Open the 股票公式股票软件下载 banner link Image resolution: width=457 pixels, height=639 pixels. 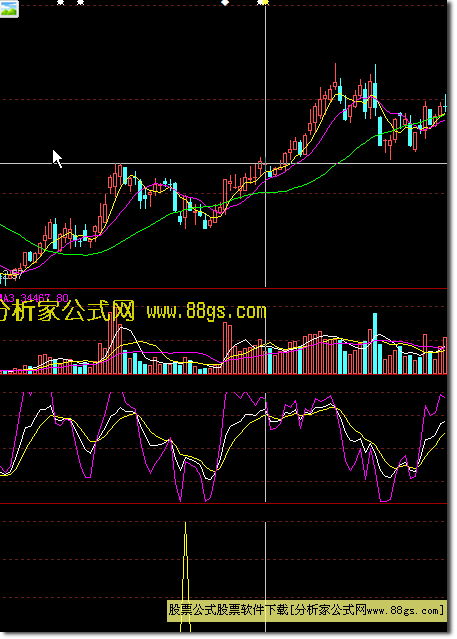coord(306,610)
